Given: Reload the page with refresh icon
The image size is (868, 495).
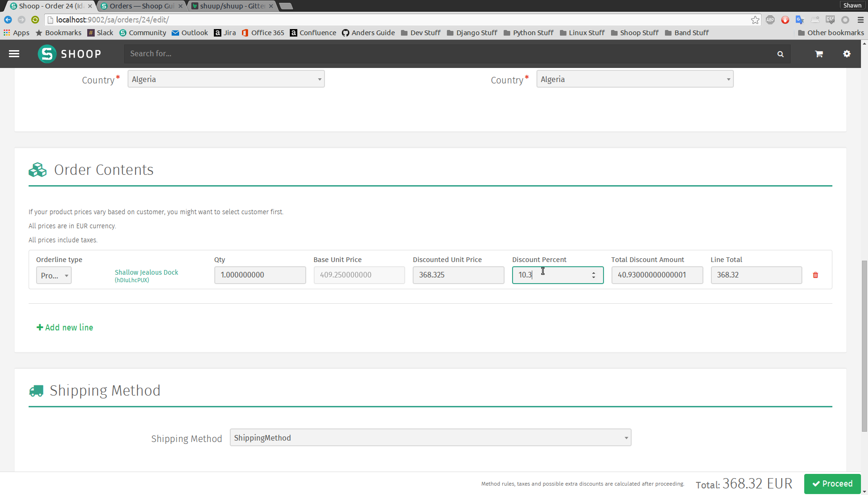Looking at the screenshot, I should coord(35,20).
